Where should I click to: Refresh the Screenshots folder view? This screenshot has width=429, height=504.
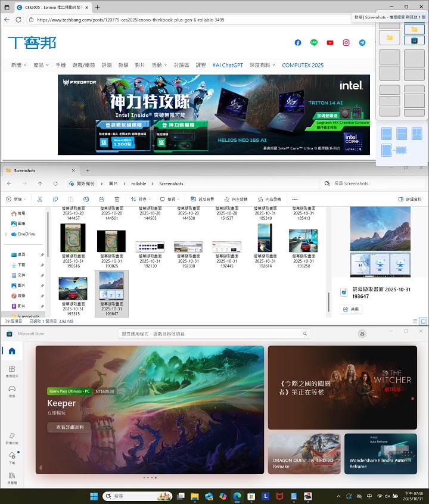[55, 183]
